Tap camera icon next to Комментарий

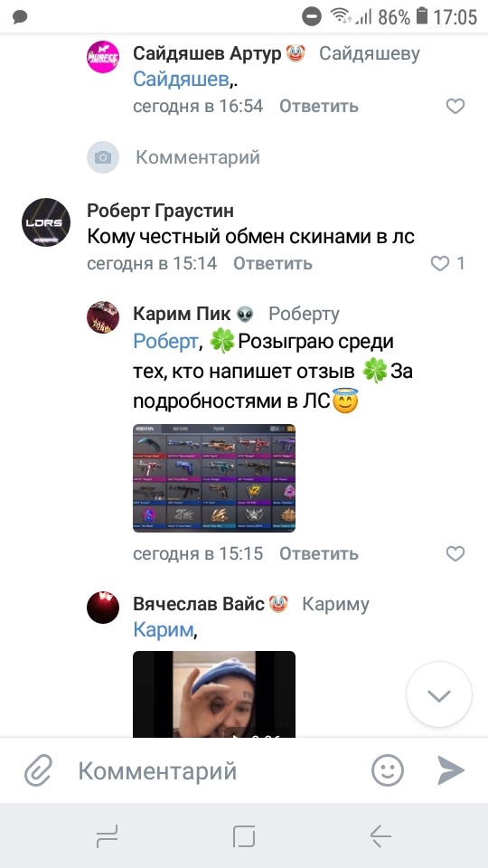pyautogui.click(x=103, y=157)
